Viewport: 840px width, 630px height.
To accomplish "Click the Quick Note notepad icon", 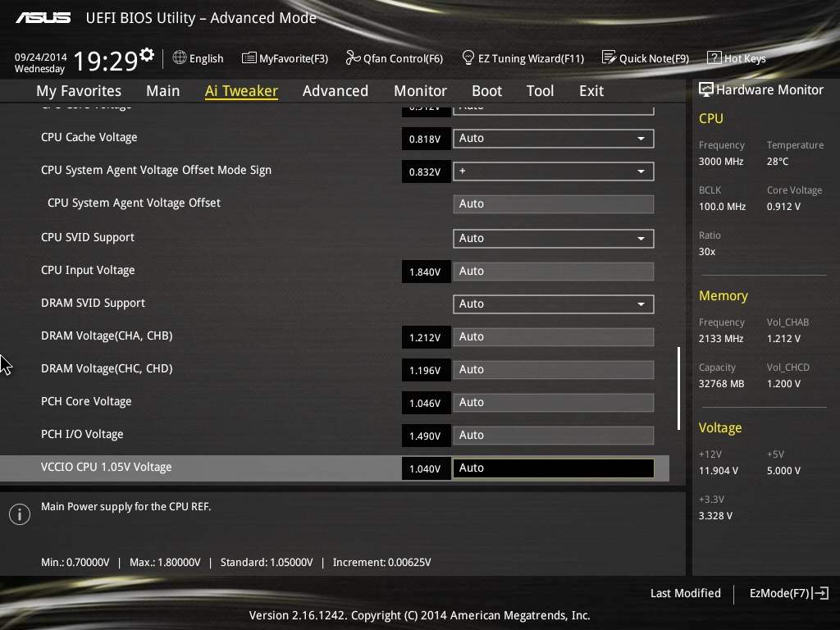I will pyautogui.click(x=609, y=57).
